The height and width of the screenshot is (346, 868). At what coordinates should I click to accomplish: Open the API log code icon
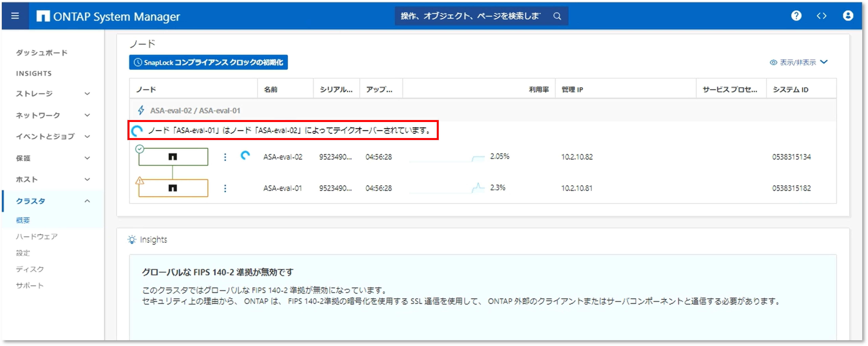click(821, 16)
